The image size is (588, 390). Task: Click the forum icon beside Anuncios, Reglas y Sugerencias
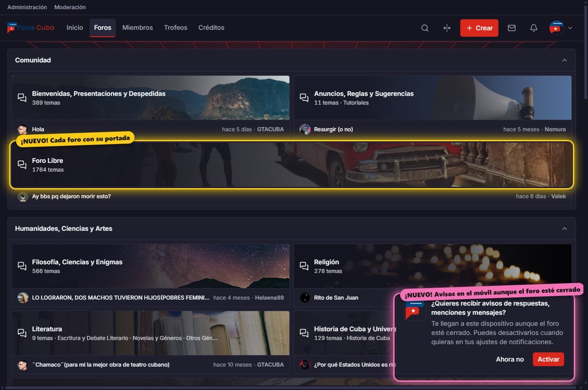coord(304,98)
